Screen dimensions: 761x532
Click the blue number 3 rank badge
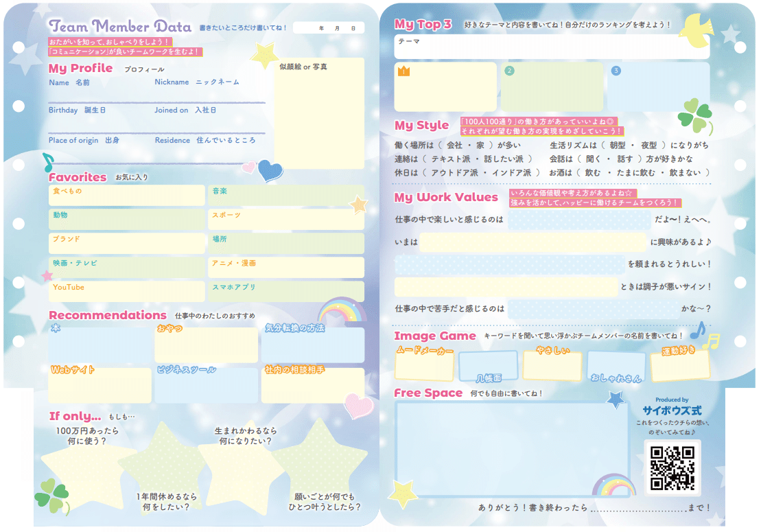616,71
